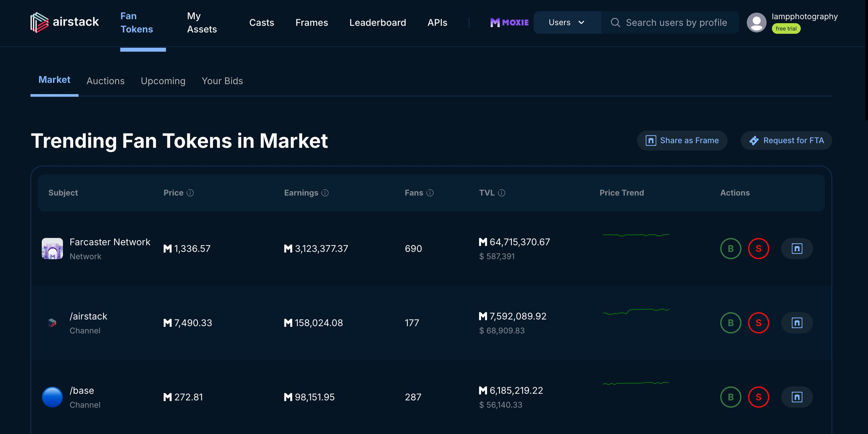Click the TVL value 7,592,089.92
The height and width of the screenshot is (434, 868).
518,316
